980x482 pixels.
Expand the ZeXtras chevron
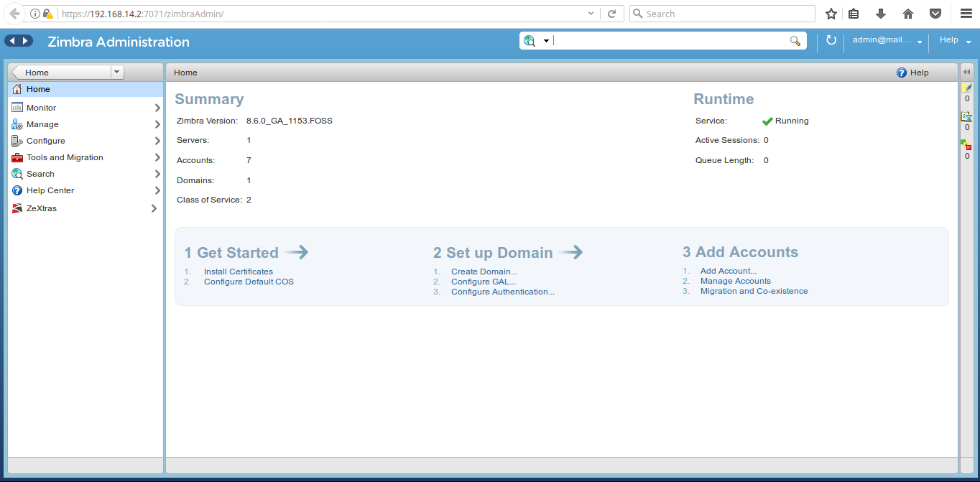(x=154, y=208)
